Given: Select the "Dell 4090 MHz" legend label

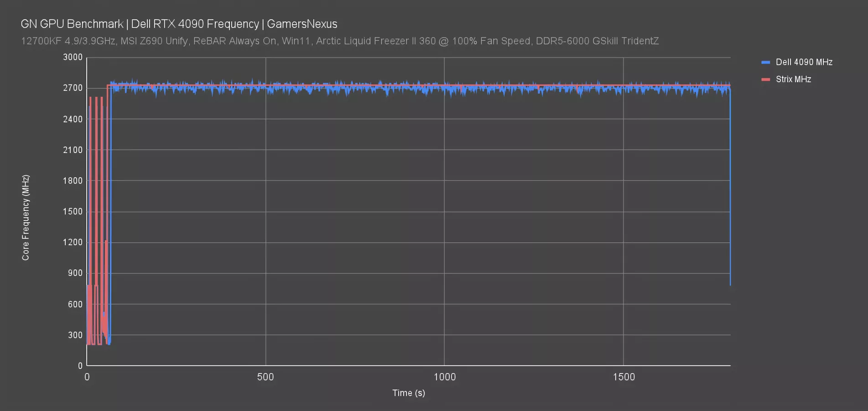Looking at the screenshot, I should tap(804, 62).
